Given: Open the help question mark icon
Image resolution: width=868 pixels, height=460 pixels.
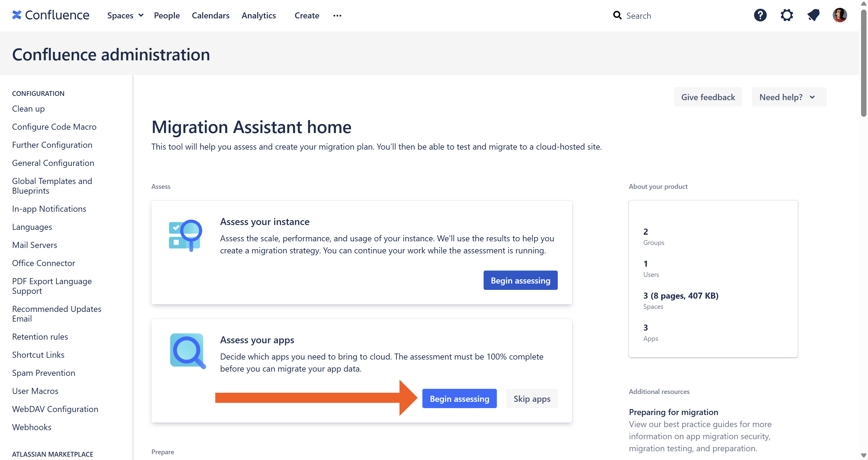Looking at the screenshot, I should 760,15.
